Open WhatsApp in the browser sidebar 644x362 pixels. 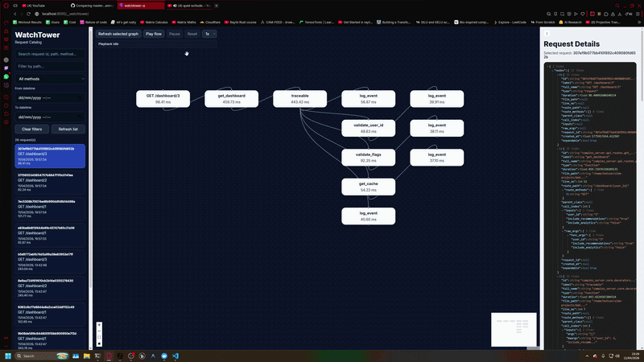(6, 76)
